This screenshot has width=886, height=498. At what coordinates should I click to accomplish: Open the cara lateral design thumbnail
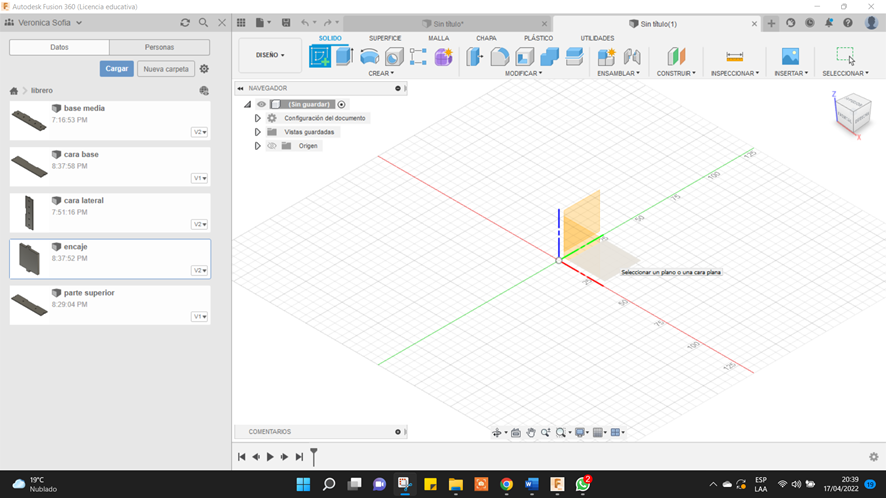[x=29, y=213]
